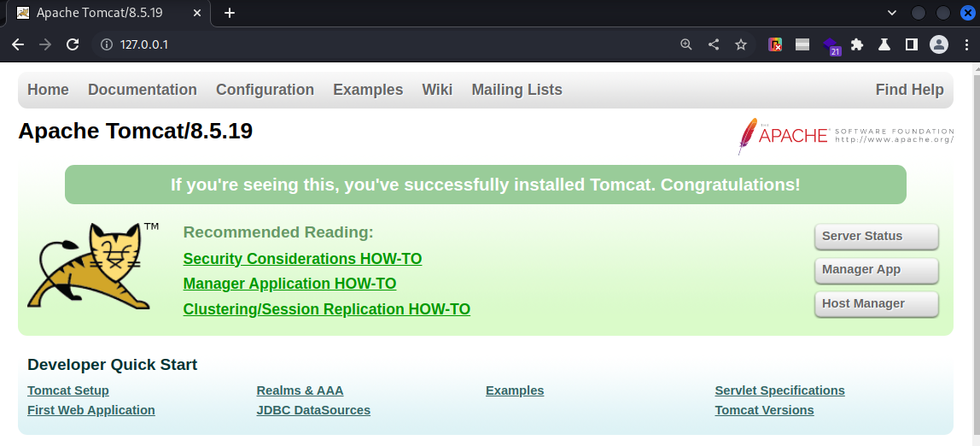Open Configuration in Tomcat navigation
Viewport: 980px width, 446px height.
click(x=265, y=90)
